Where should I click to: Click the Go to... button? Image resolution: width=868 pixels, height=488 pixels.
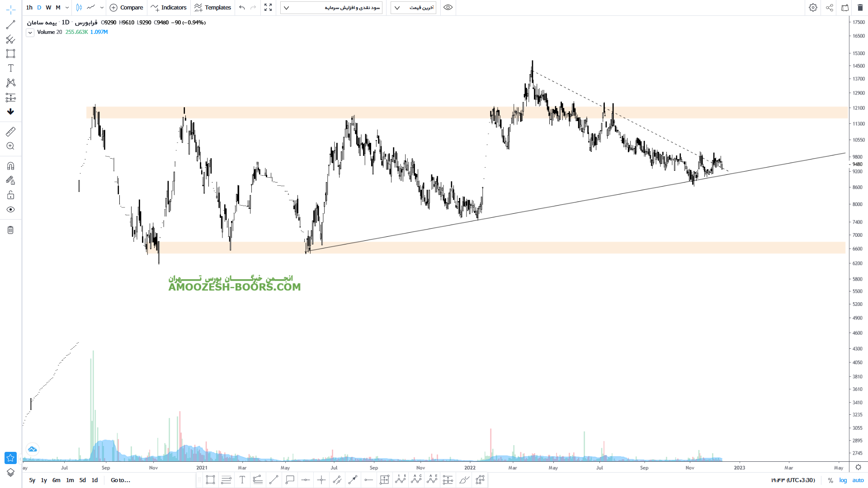click(120, 480)
